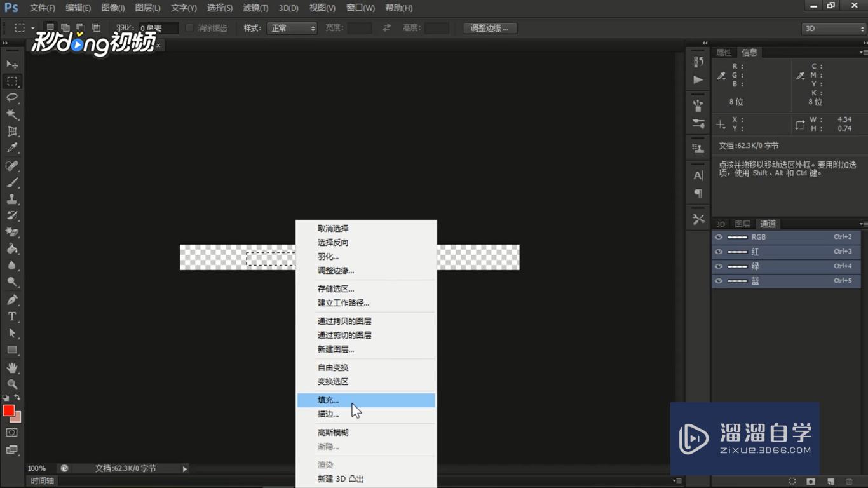The height and width of the screenshot is (488, 868).
Task: Open the status bar info arrow
Action: click(185, 469)
